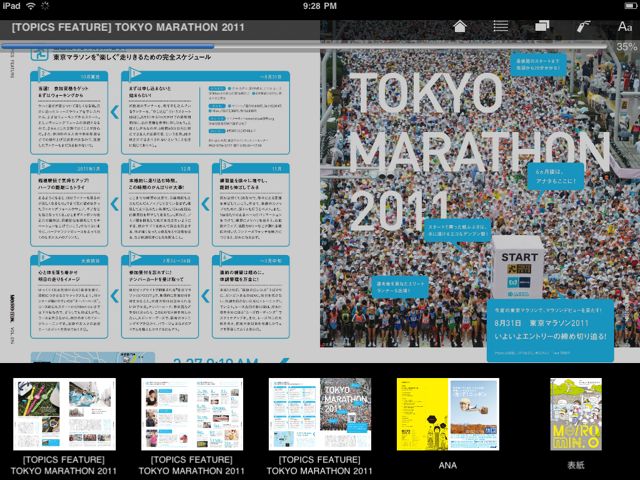
Task: Check the battery indicator in status bar
Action: [x=631, y=6]
